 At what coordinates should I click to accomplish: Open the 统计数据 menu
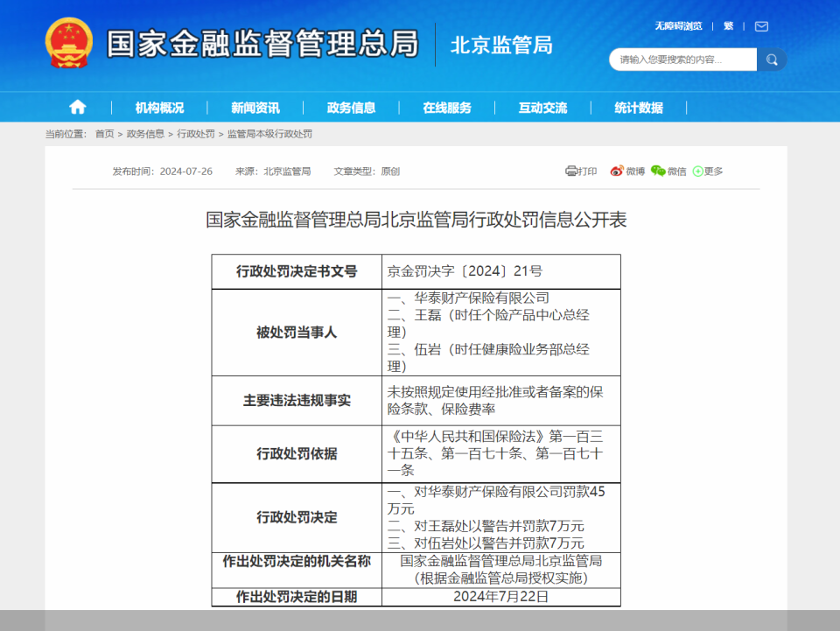point(639,108)
